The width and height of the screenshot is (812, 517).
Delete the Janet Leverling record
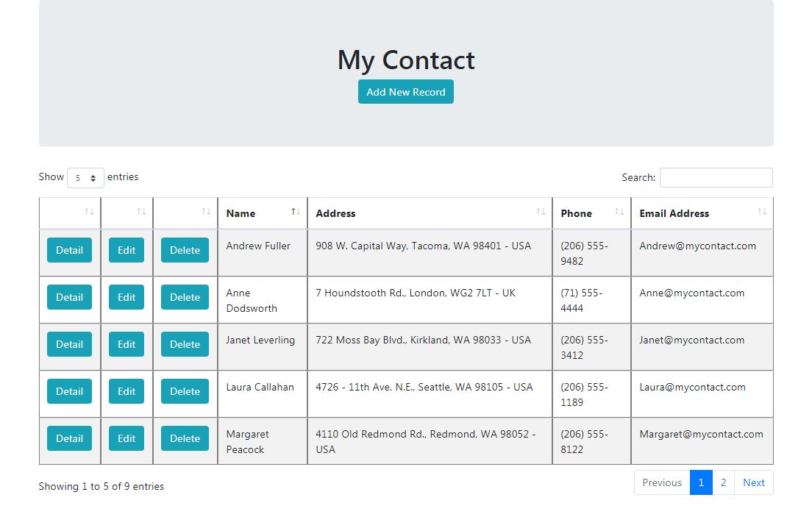coord(185,344)
